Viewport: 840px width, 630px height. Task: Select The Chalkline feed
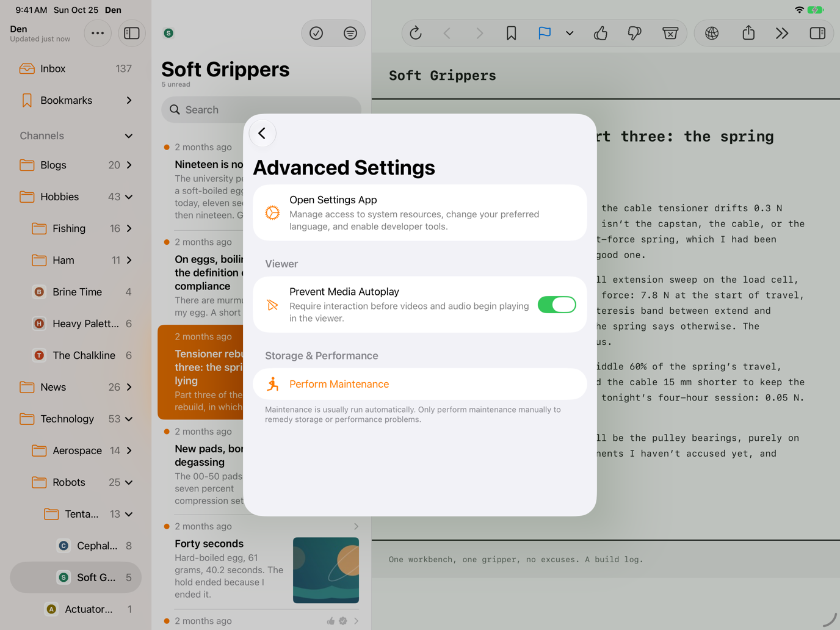click(76, 355)
